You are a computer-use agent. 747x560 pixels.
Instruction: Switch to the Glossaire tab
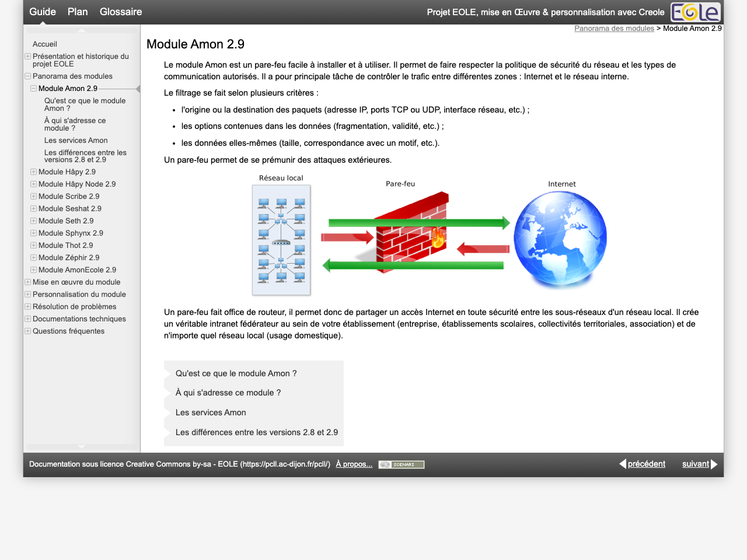tap(121, 12)
